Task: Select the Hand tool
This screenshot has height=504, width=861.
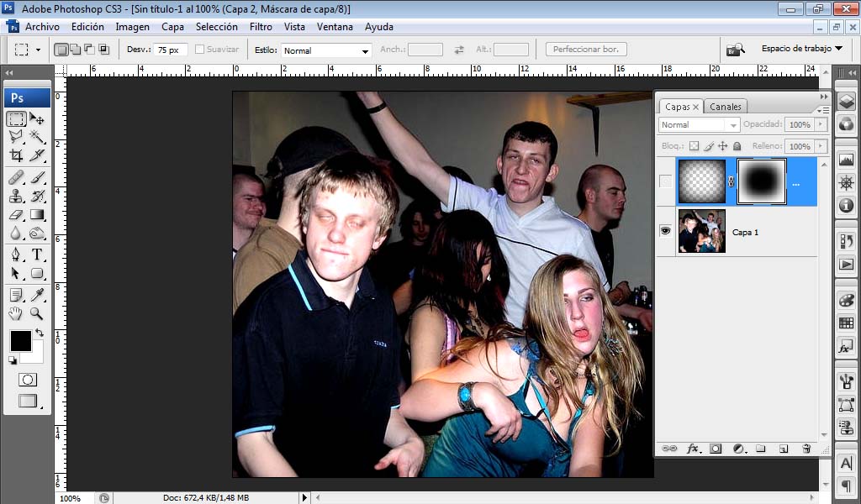Action: (x=17, y=313)
